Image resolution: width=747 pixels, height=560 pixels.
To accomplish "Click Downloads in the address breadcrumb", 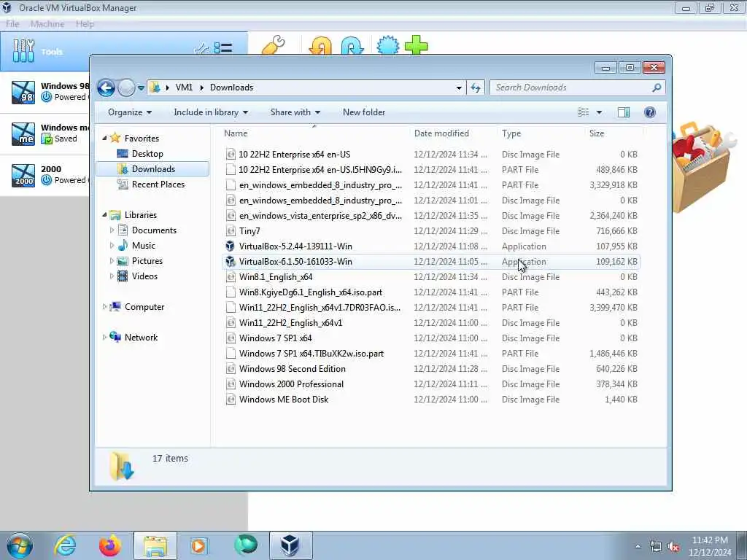I will click(x=231, y=87).
